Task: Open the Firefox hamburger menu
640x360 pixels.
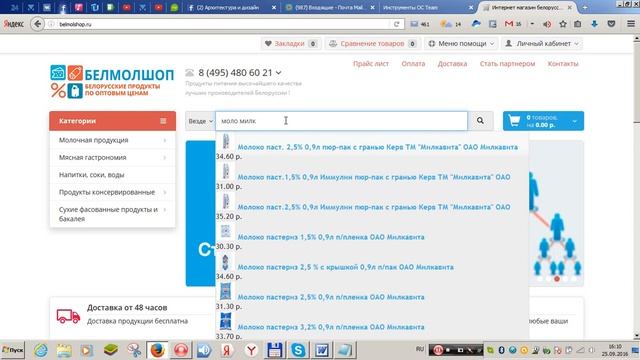Action: (631, 24)
